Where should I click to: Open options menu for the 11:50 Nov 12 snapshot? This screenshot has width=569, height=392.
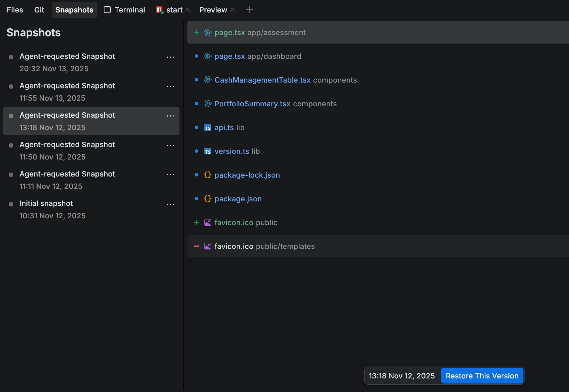pyautogui.click(x=170, y=145)
